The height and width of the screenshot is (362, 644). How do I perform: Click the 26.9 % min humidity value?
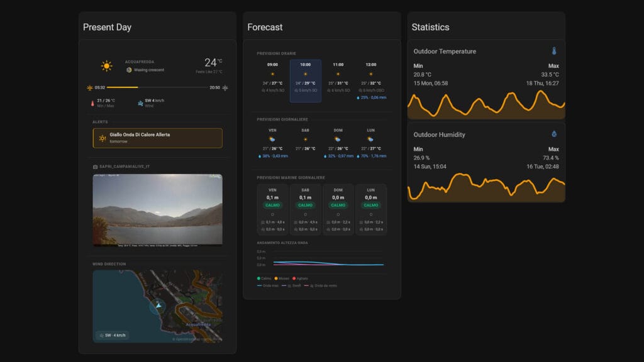[421, 158]
